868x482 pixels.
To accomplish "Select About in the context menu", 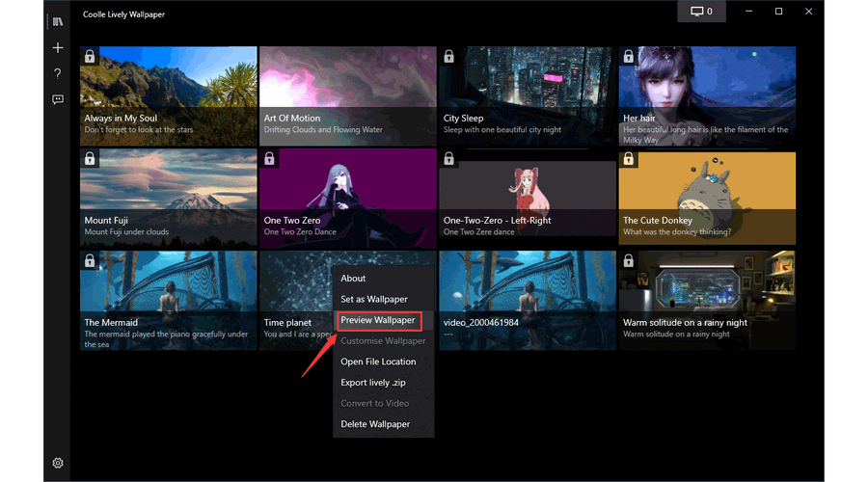I will tap(354, 279).
